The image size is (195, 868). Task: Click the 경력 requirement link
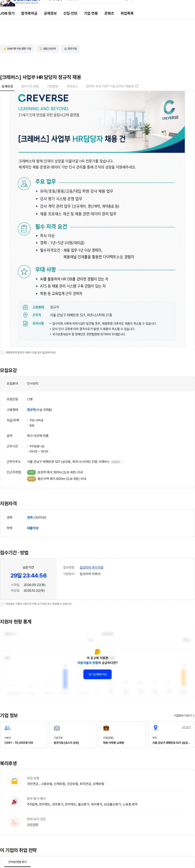(x=30, y=518)
